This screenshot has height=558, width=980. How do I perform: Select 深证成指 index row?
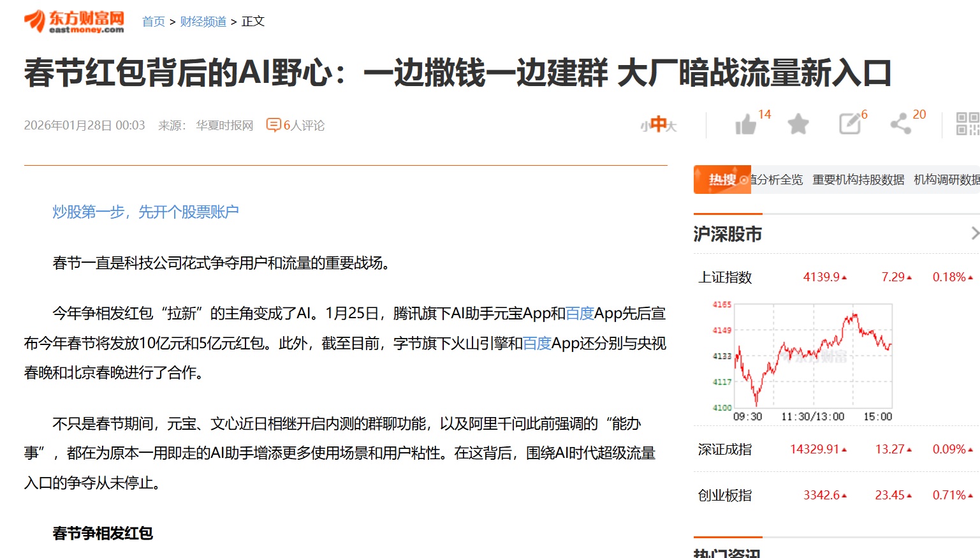pos(836,449)
